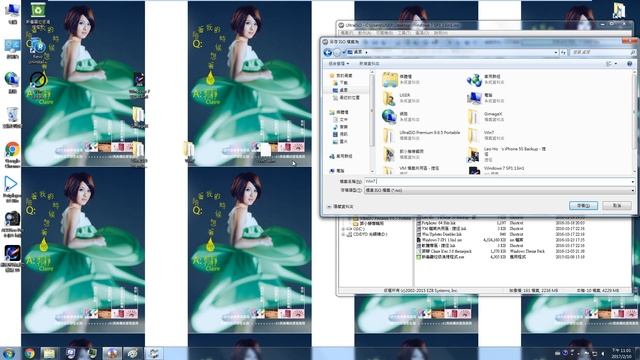
Task: Open the Recycle Bin desktop icon
Action: (x=12, y=118)
